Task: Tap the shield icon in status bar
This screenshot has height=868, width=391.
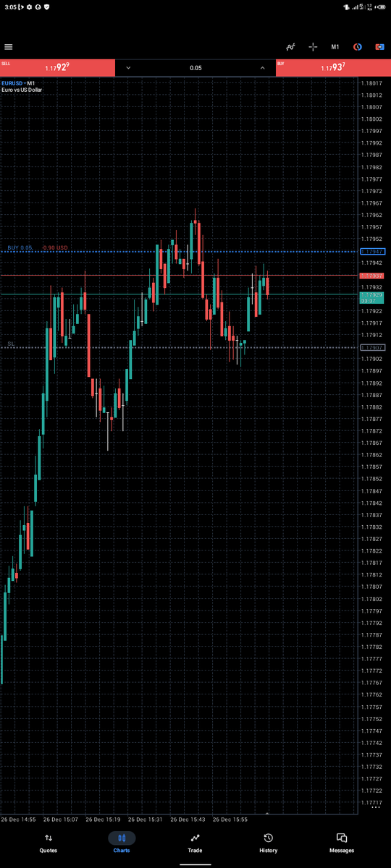Action: click(x=46, y=6)
